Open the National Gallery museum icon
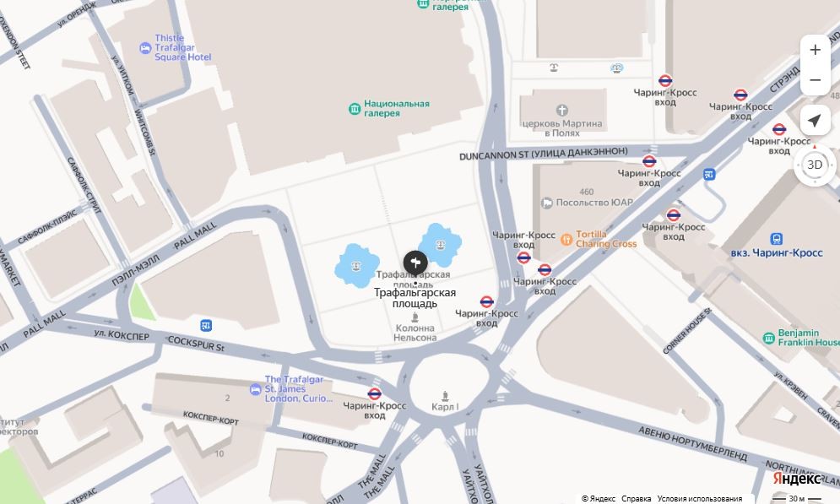The width and height of the screenshot is (840, 504). coord(355,109)
